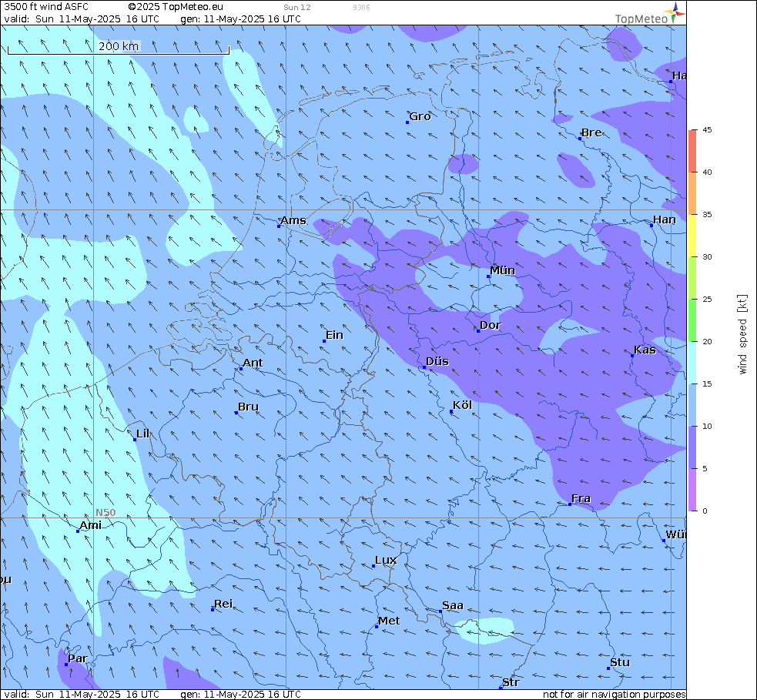Click the "wind speed [kt]" legend title

click(x=742, y=334)
